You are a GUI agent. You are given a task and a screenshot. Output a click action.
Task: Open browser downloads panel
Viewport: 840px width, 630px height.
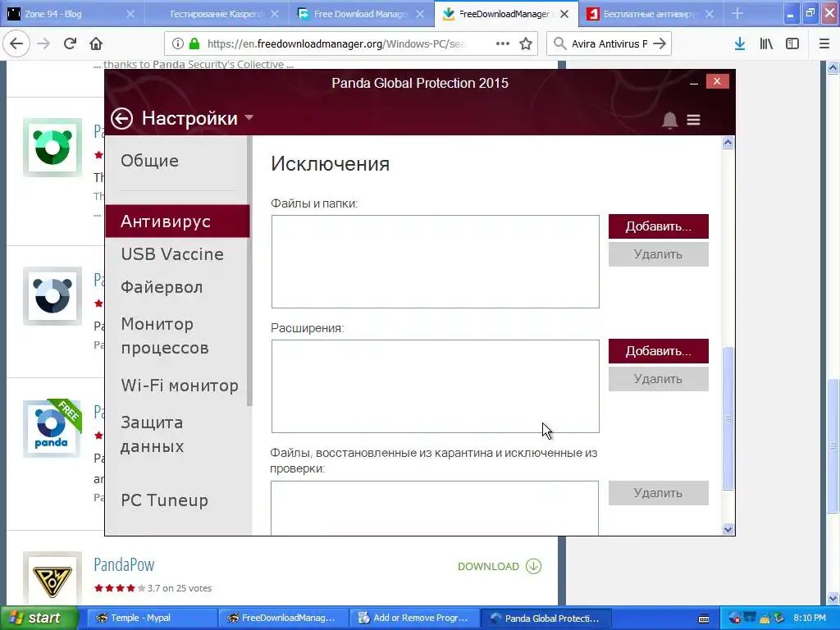(x=740, y=44)
